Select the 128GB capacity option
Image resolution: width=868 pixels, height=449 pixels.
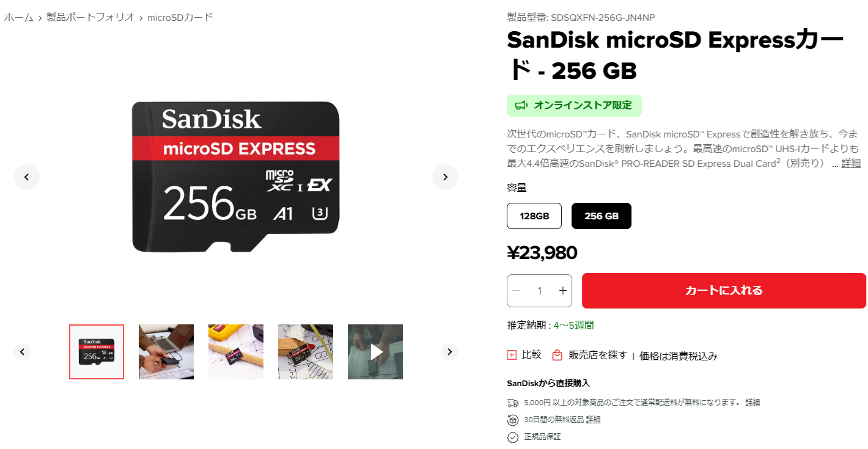[534, 216]
